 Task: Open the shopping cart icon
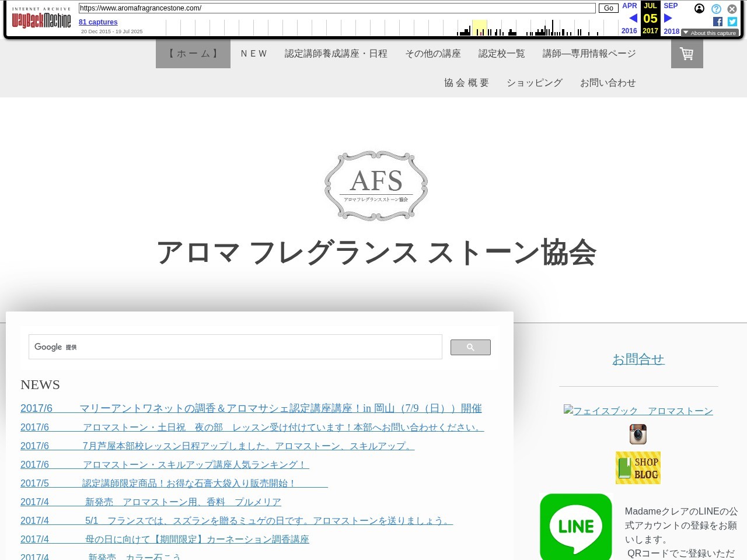[687, 54]
